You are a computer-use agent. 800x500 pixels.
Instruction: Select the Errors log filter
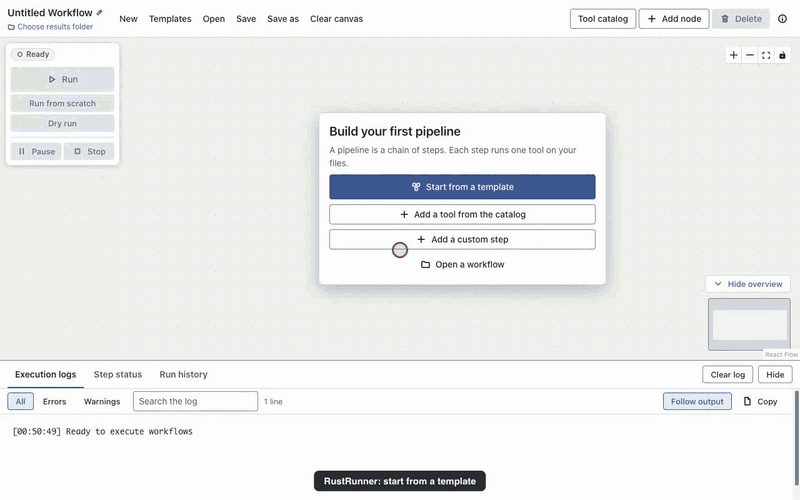point(55,402)
